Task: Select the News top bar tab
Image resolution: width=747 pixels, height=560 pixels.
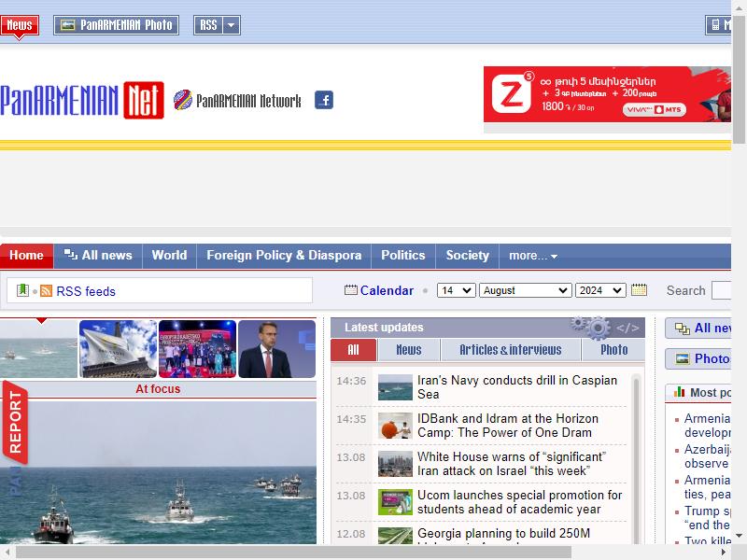Action: tap(19, 25)
